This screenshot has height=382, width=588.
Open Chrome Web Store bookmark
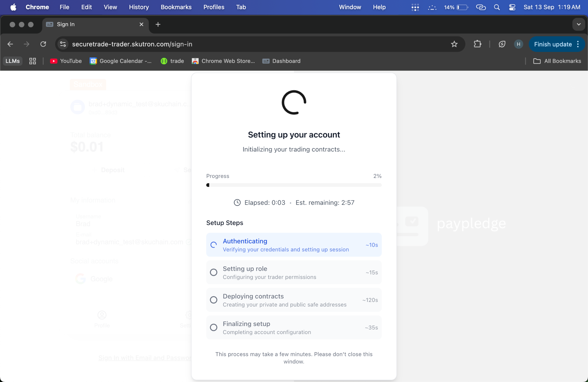point(223,61)
